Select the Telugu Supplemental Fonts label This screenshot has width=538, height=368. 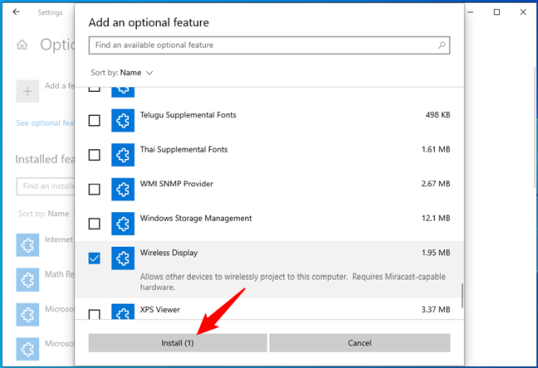click(x=188, y=115)
